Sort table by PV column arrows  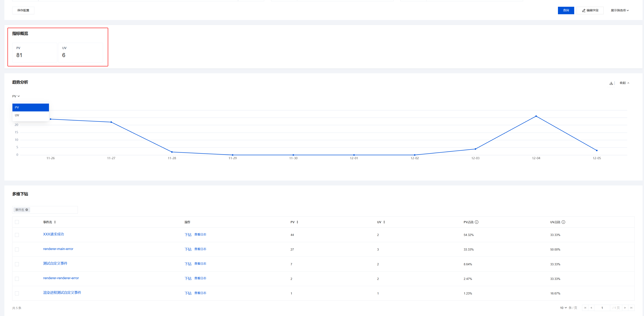[x=297, y=222]
